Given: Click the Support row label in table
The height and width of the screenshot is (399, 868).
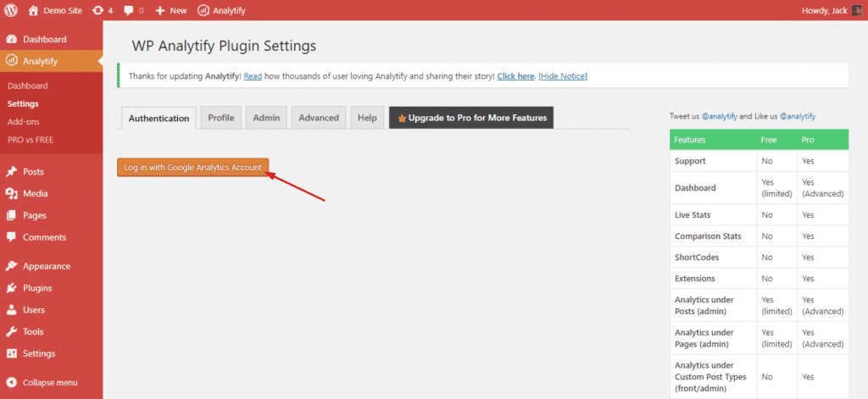Looking at the screenshot, I should point(690,161).
